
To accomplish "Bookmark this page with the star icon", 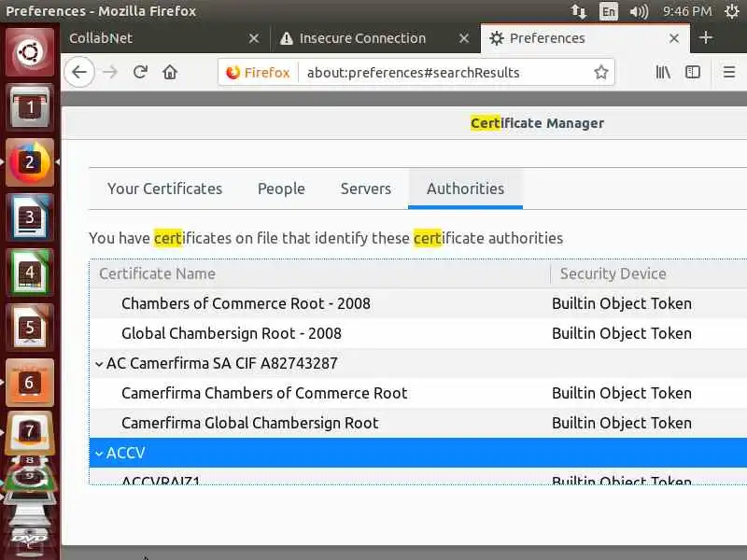I will tap(601, 72).
